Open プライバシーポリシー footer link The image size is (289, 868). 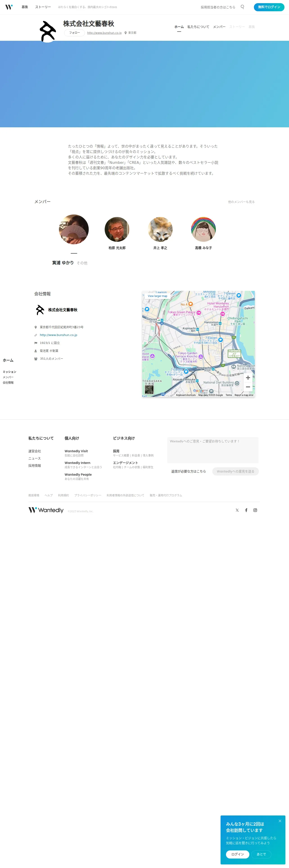pyautogui.click(x=88, y=495)
